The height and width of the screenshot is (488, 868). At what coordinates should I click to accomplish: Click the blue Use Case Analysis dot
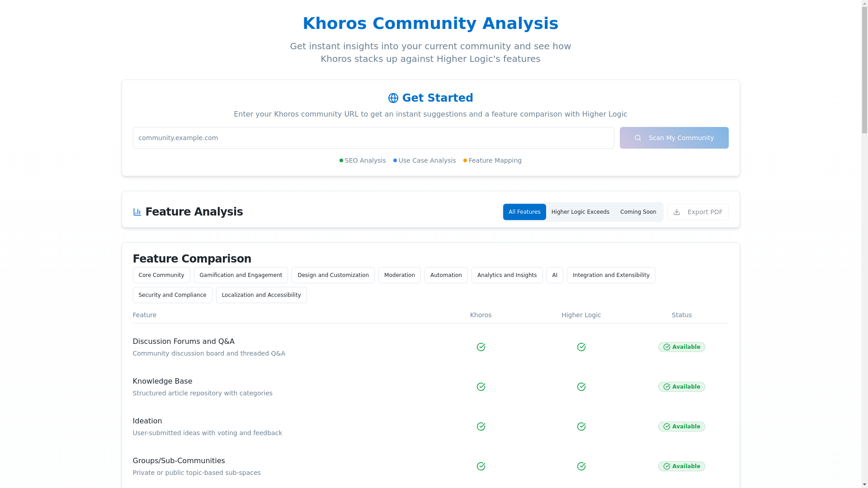point(395,160)
